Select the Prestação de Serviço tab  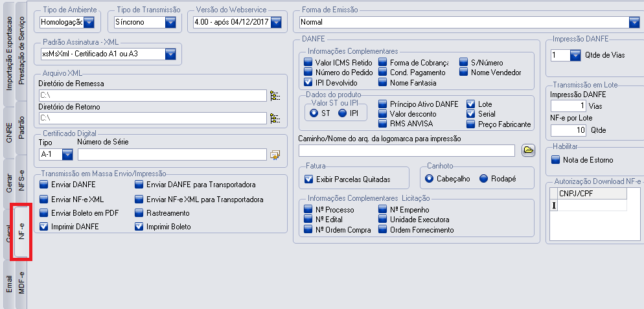click(x=22, y=49)
